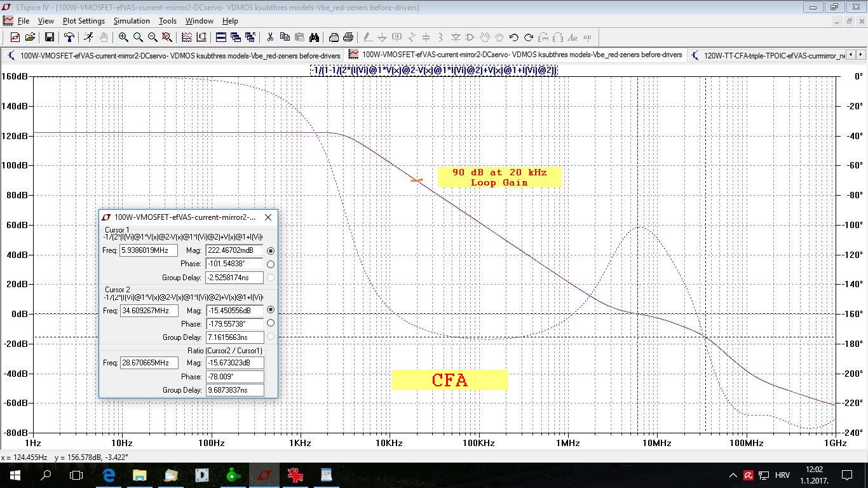Save with the floppy disk icon
868x488 pixels.
[49, 37]
